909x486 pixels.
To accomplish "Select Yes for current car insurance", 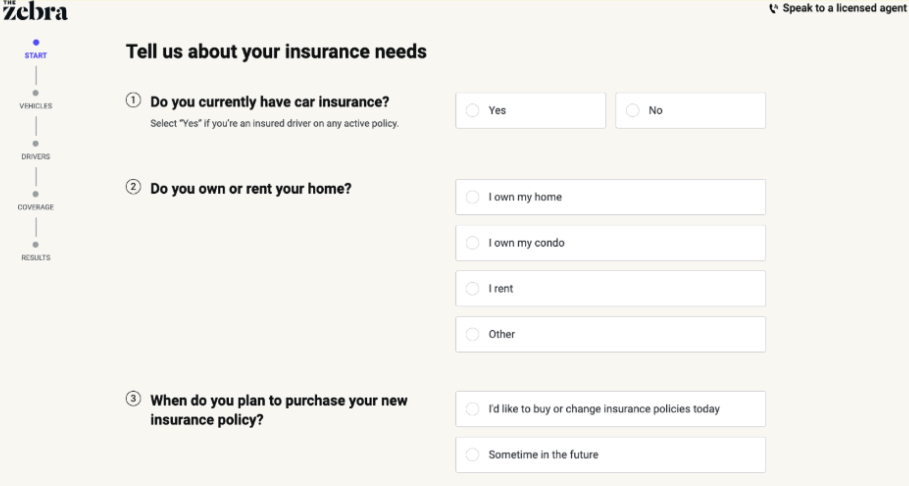I will click(530, 111).
